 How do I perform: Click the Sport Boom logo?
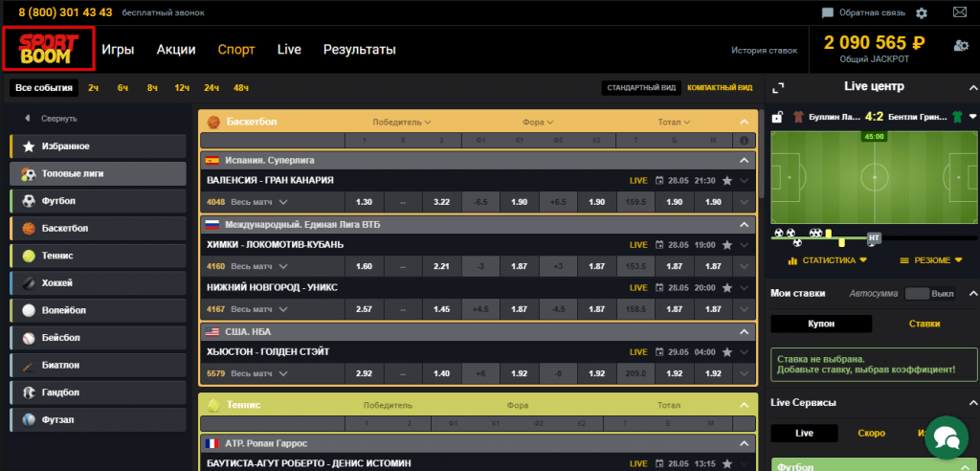coord(49,49)
